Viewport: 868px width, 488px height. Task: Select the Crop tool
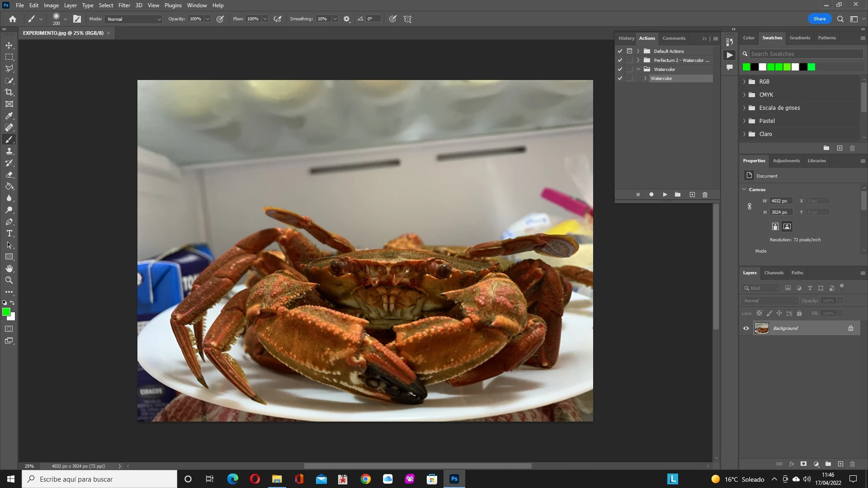9,92
